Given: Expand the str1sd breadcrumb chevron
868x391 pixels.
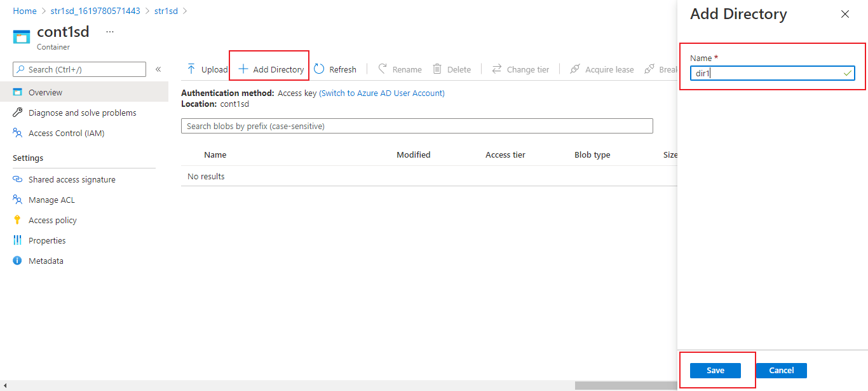Looking at the screenshot, I should click(184, 11).
